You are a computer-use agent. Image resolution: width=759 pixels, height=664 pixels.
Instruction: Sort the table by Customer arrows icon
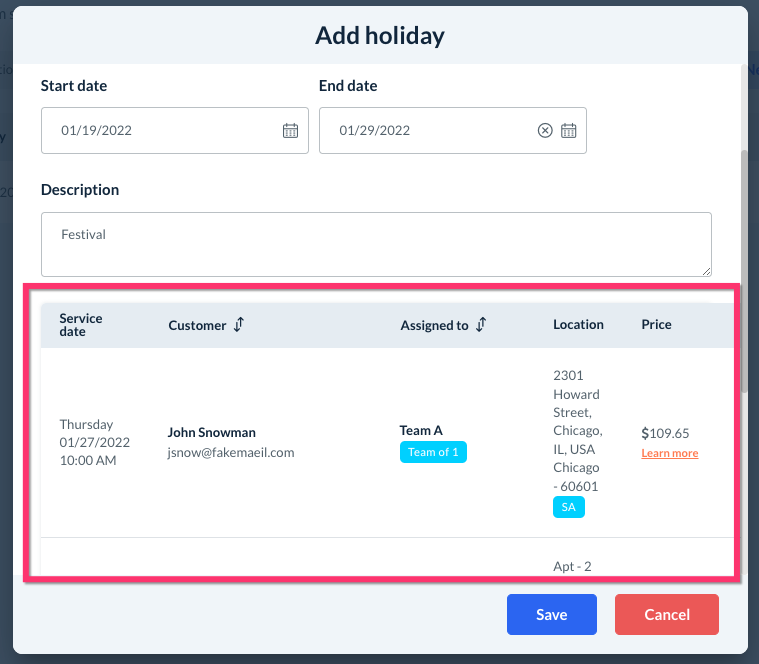click(x=238, y=325)
